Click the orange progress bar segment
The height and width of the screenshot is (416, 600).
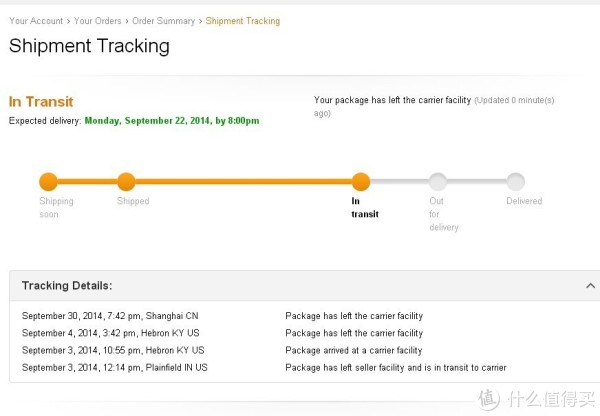point(243,181)
